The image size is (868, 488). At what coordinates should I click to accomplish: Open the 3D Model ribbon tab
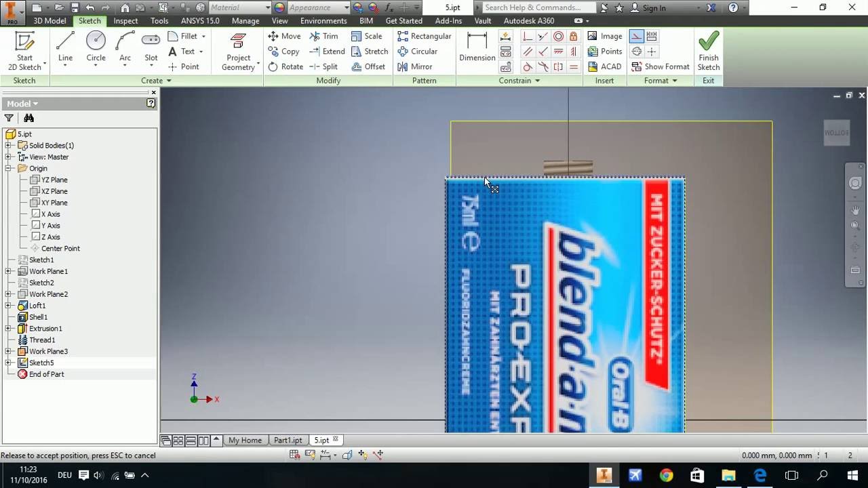click(x=50, y=21)
